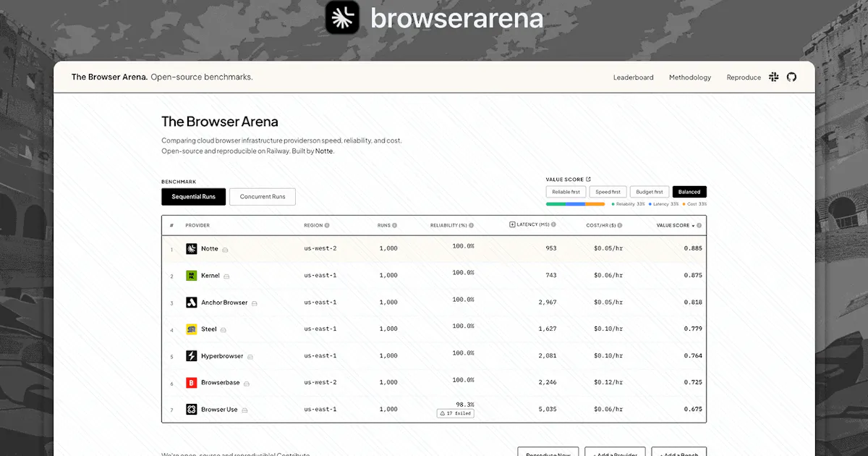
Task: Select the Reliable first weighting
Action: [x=566, y=192]
